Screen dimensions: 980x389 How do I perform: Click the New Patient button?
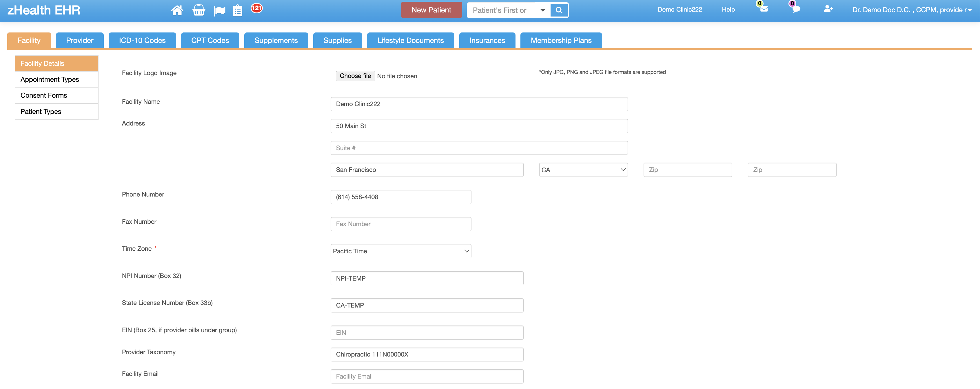pos(431,10)
